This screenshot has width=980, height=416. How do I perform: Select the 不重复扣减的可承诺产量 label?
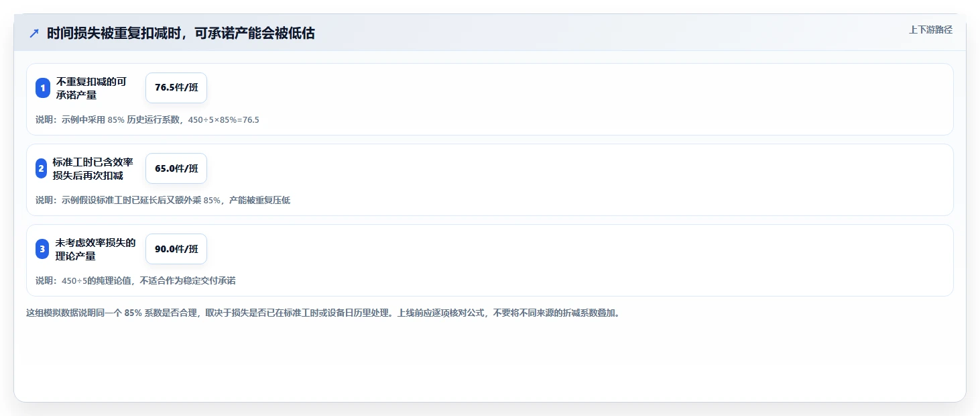91,88
